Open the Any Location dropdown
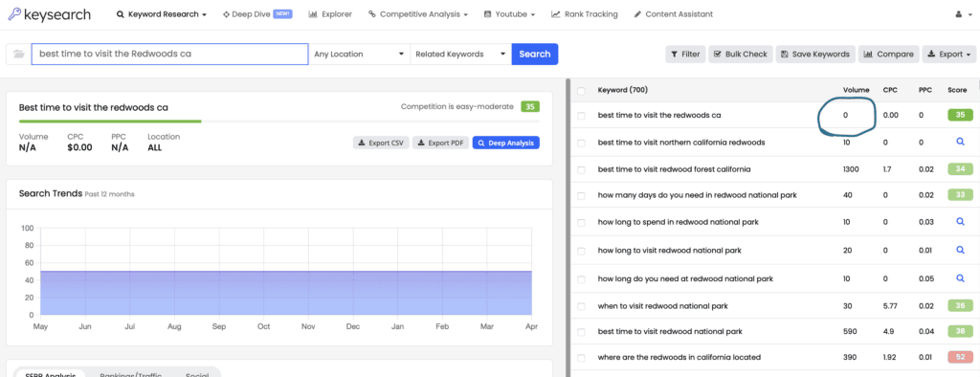The height and width of the screenshot is (377, 980). point(360,54)
